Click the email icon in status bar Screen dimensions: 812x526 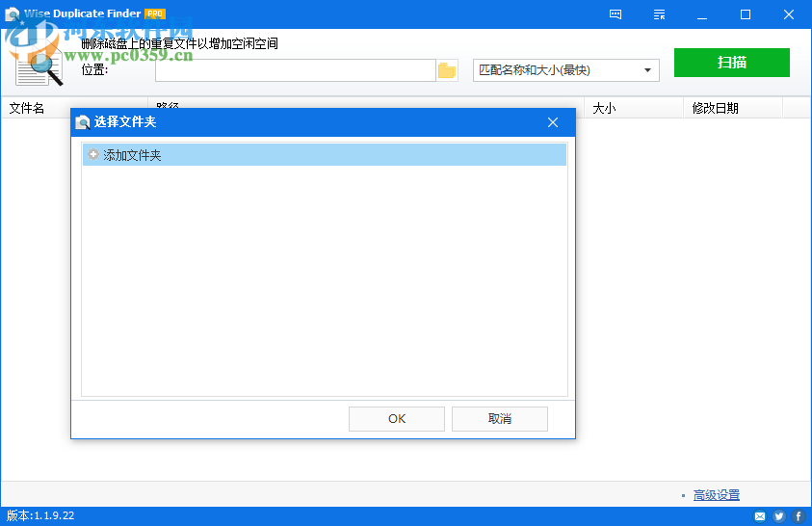(760, 516)
